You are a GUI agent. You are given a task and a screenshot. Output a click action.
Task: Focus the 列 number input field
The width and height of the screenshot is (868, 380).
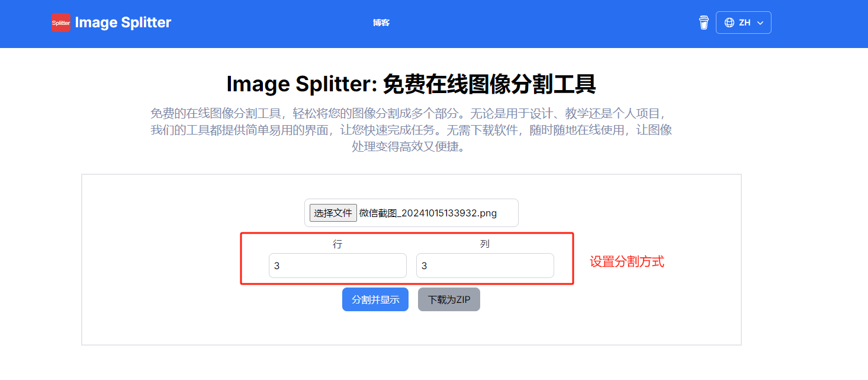pyautogui.click(x=485, y=266)
